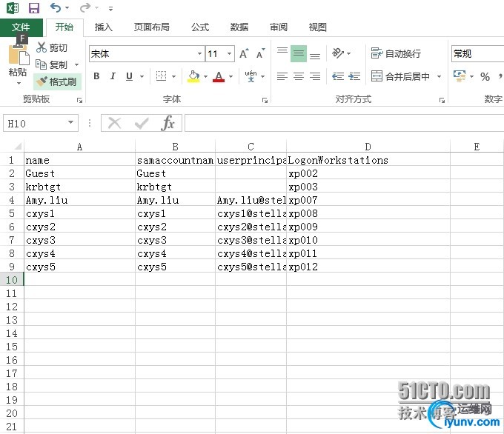Select Middle Align icon
This screenshot has width=504, height=434.
point(299,53)
